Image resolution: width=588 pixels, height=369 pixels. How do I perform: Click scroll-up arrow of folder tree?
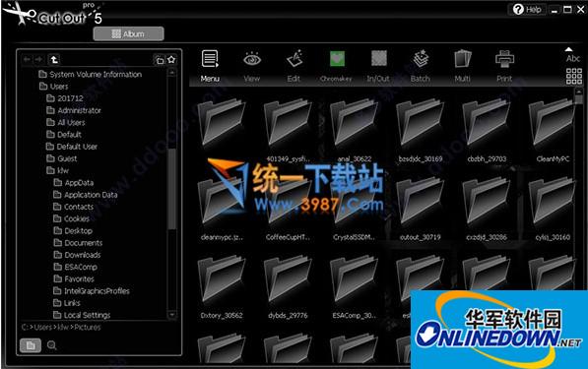[x=171, y=72]
